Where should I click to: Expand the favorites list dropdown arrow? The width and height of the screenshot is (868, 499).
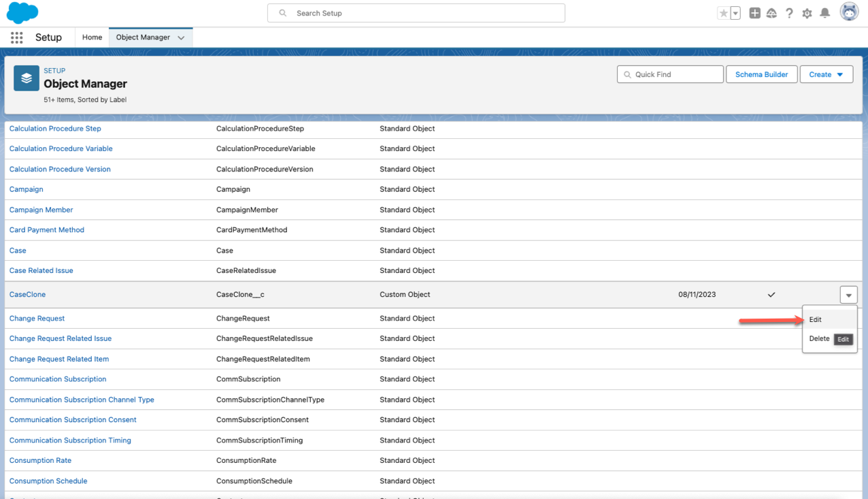pos(735,14)
